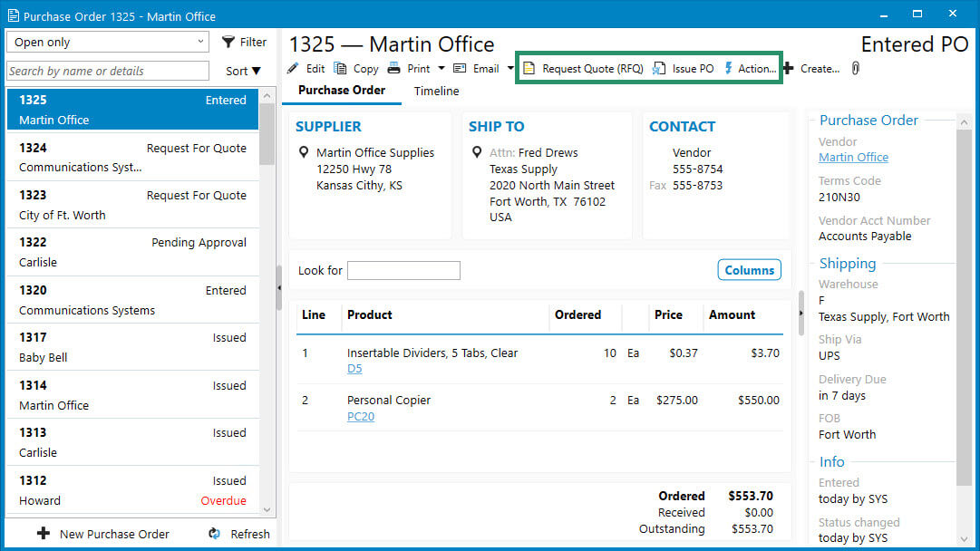The height and width of the screenshot is (551, 980).
Task: Click the Edit pencil icon
Action: click(x=293, y=69)
